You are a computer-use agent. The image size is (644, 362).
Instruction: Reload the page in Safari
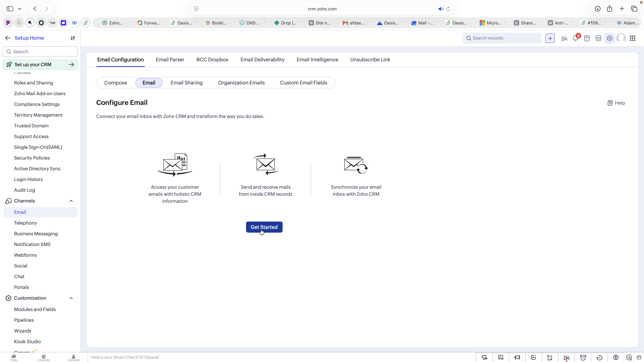[x=448, y=9]
